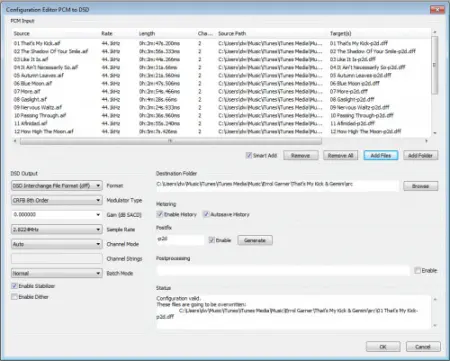Select row 09 Nervous Waltz.aif
The height and width of the screenshot is (361, 450).
click(x=221, y=107)
